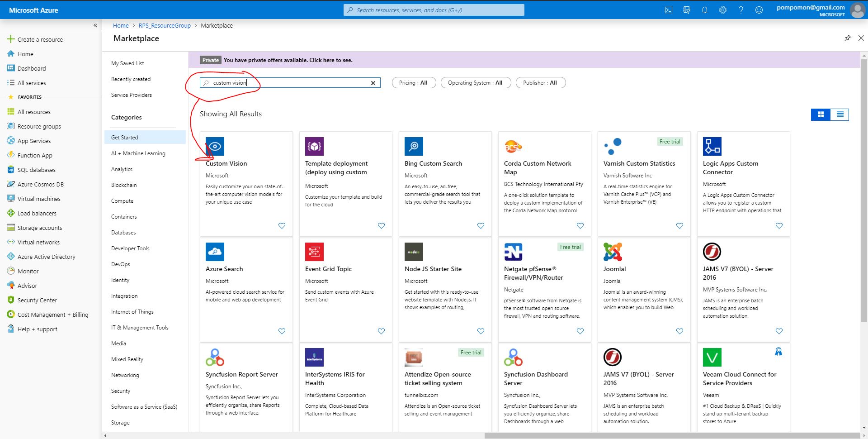This screenshot has height=439, width=868.
Task: Open the Veeam Cloud Connect icon
Action: 712,357
